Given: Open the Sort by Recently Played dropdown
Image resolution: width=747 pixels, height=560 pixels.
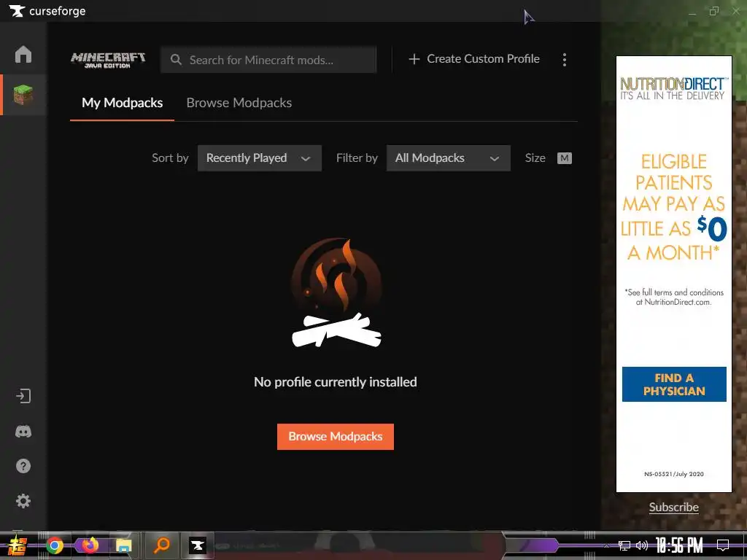Looking at the screenshot, I should (259, 158).
